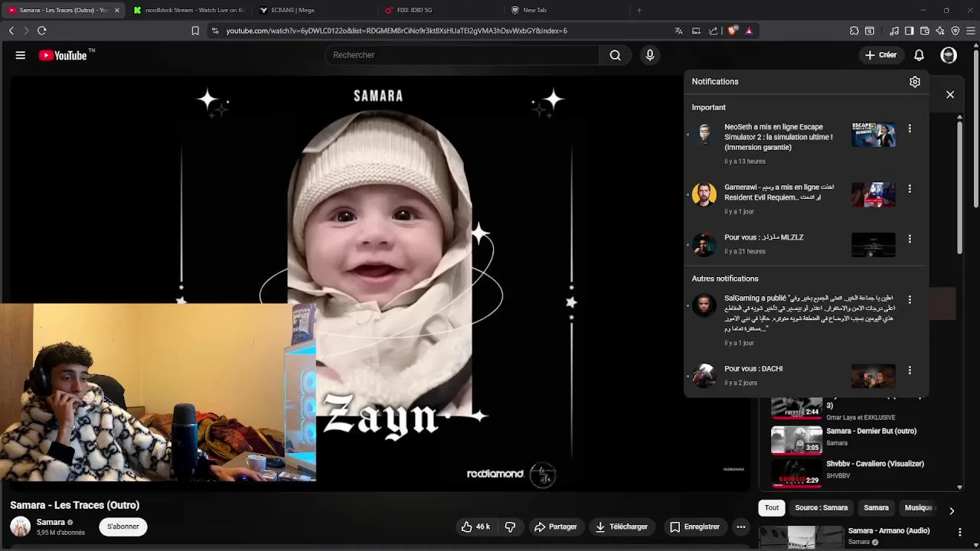
Task: Open the DACHI notification thumbnail
Action: [x=874, y=376]
